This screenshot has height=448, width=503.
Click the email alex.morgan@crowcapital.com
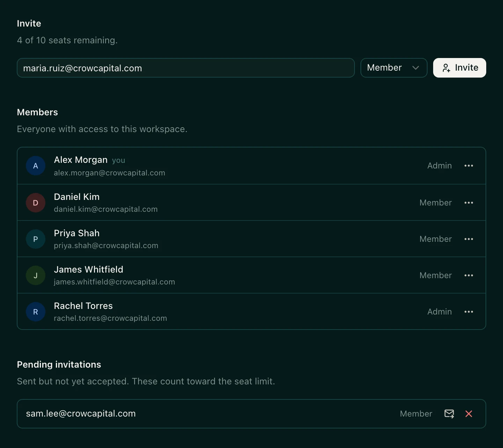point(110,173)
